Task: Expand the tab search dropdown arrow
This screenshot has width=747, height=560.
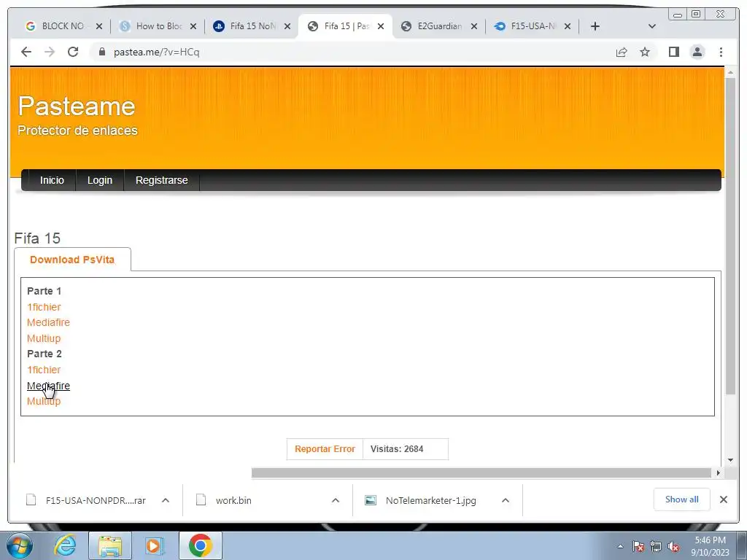Action: pyautogui.click(x=652, y=26)
